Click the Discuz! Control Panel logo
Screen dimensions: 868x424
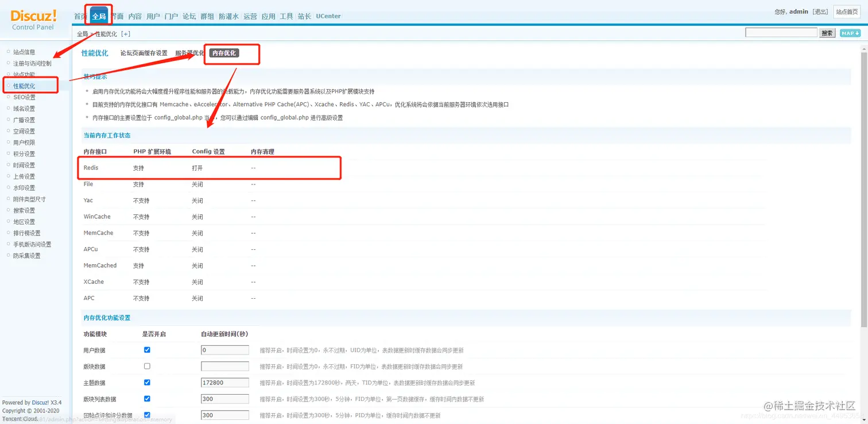pos(33,19)
